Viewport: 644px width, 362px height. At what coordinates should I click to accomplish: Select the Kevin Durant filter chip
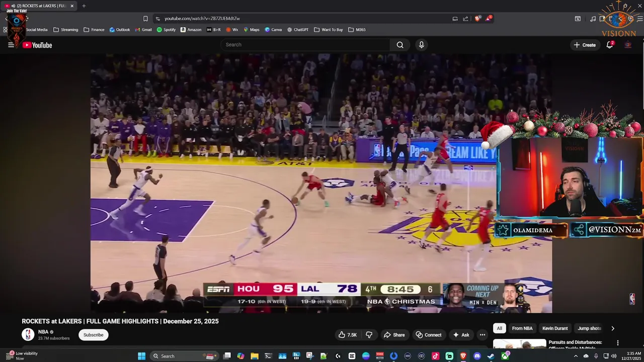click(555, 328)
